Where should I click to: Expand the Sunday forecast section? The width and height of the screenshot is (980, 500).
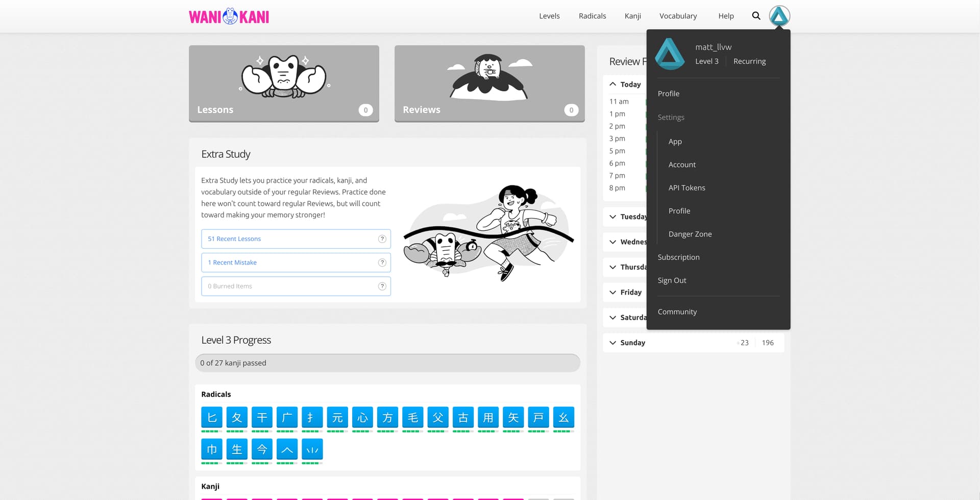point(693,343)
